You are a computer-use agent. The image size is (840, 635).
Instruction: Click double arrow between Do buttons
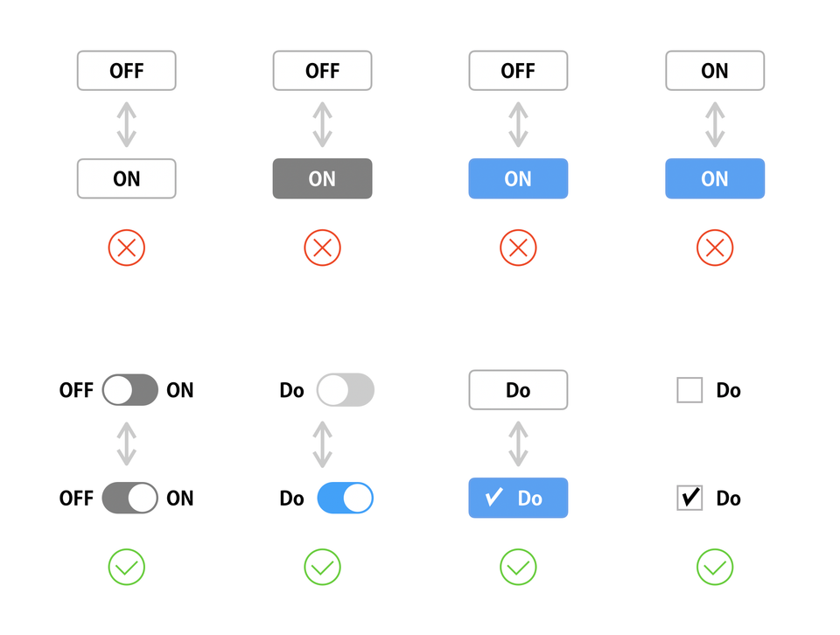[518, 443]
